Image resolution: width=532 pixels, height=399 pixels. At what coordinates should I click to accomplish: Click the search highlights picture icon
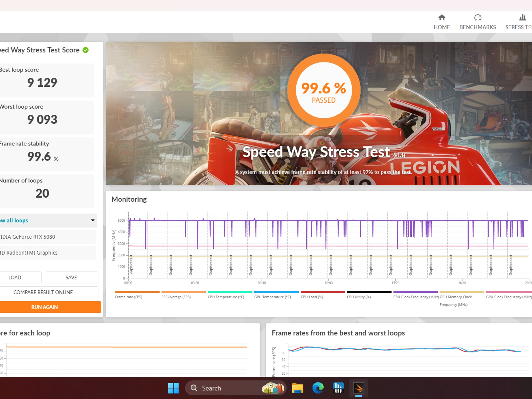click(x=273, y=388)
